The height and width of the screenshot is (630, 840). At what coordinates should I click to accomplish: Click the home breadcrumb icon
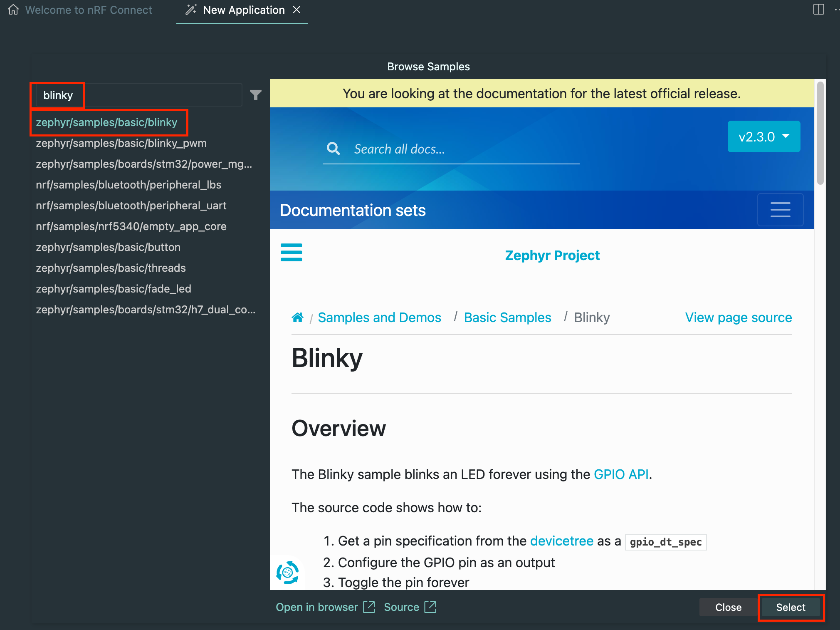[297, 317]
